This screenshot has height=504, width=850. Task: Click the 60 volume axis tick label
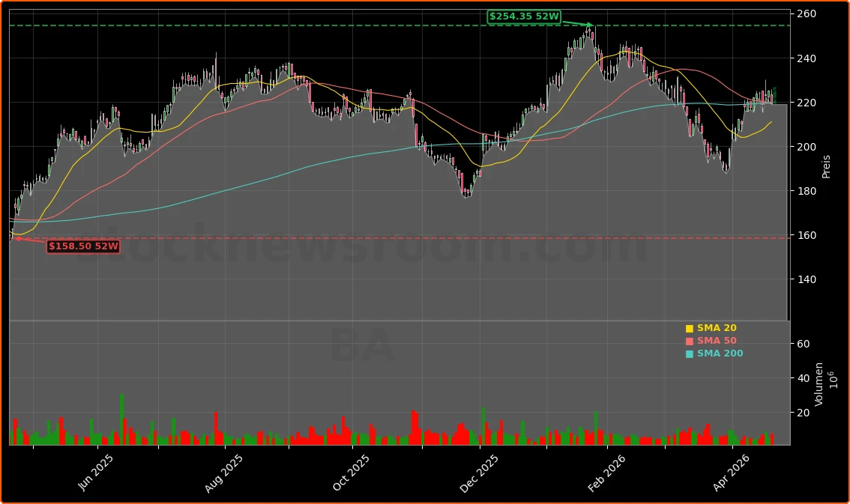coord(803,344)
